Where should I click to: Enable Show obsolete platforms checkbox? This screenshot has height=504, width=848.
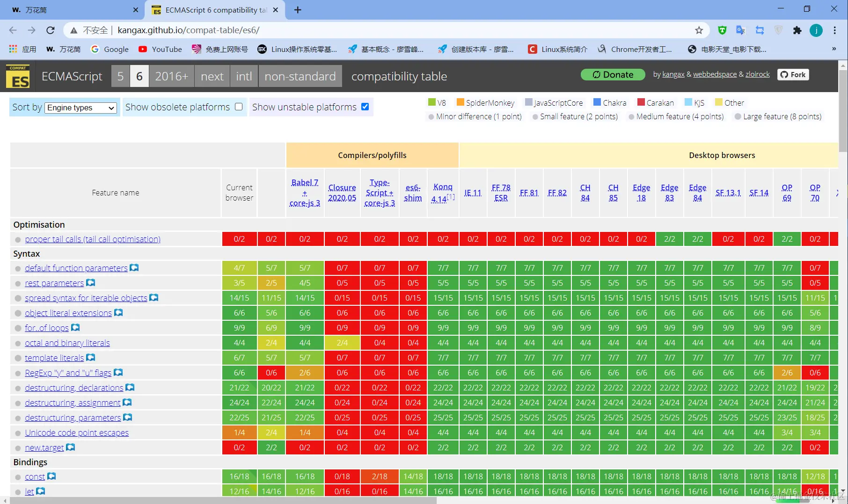[239, 107]
